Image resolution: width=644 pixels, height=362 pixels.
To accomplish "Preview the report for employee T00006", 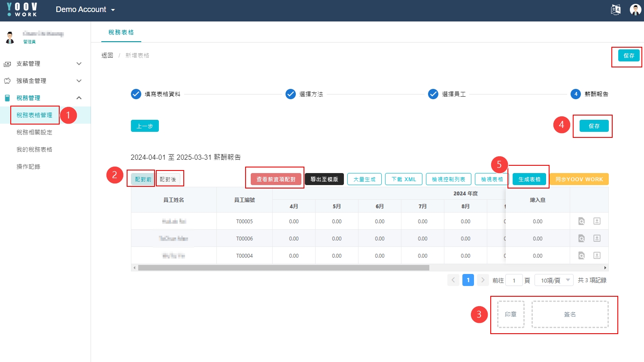I will 581,238.
